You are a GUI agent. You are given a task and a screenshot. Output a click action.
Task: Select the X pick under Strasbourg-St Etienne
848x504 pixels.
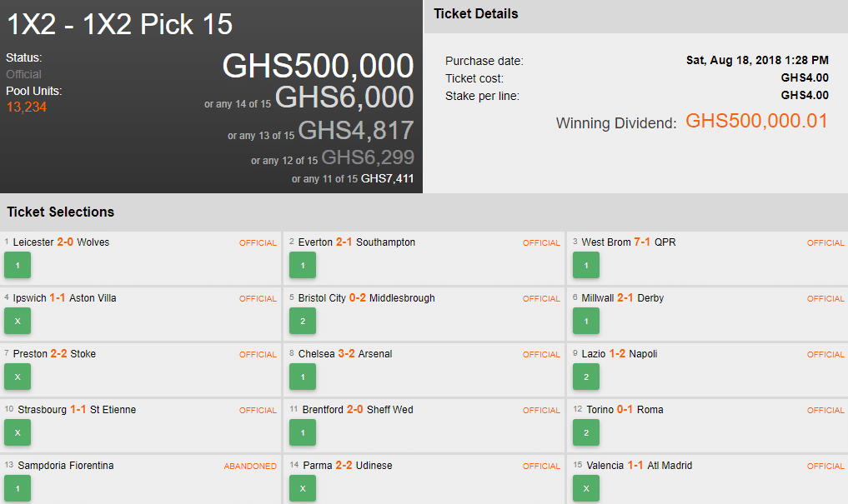(18, 433)
